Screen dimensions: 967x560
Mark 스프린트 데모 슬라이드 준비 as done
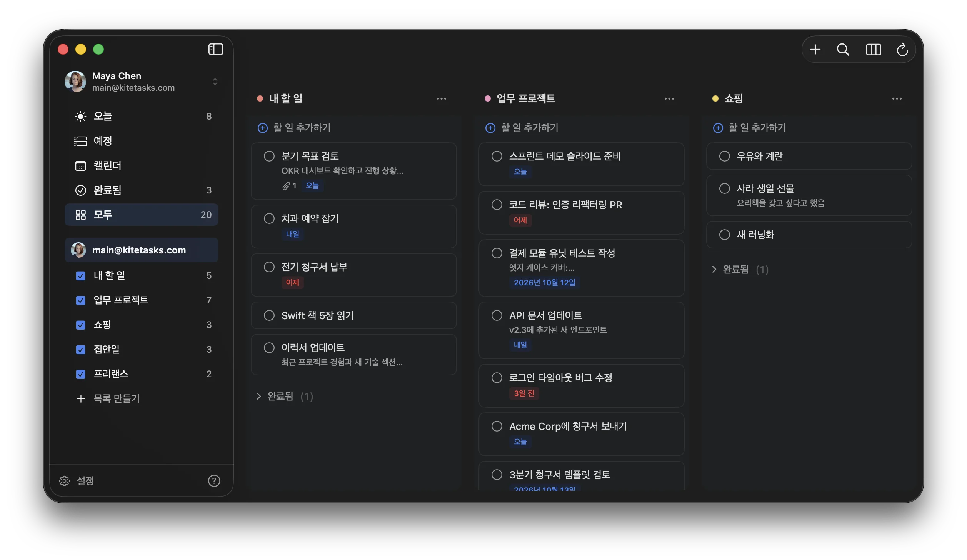497,156
